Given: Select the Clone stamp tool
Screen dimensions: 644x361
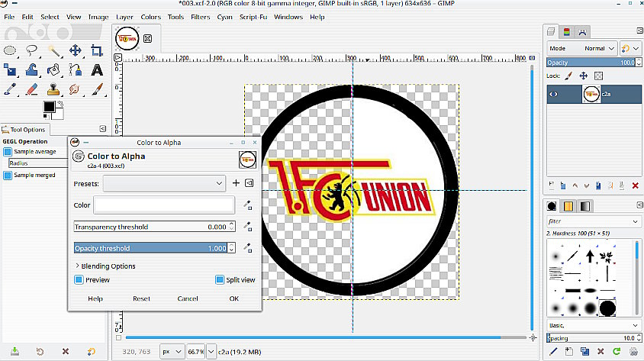Looking at the screenshot, I should tap(54, 89).
